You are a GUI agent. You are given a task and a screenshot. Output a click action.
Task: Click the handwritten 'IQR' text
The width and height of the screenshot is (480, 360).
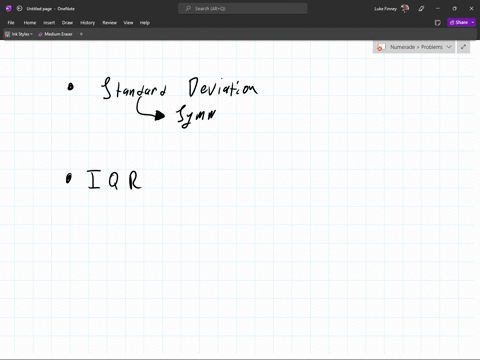(115, 180)
